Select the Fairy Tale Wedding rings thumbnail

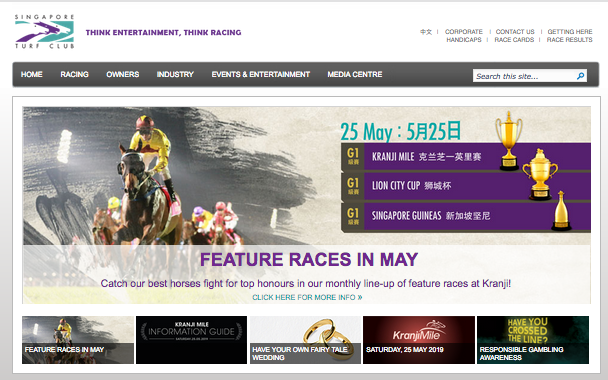pyautogui.click(x=305, y=340)
